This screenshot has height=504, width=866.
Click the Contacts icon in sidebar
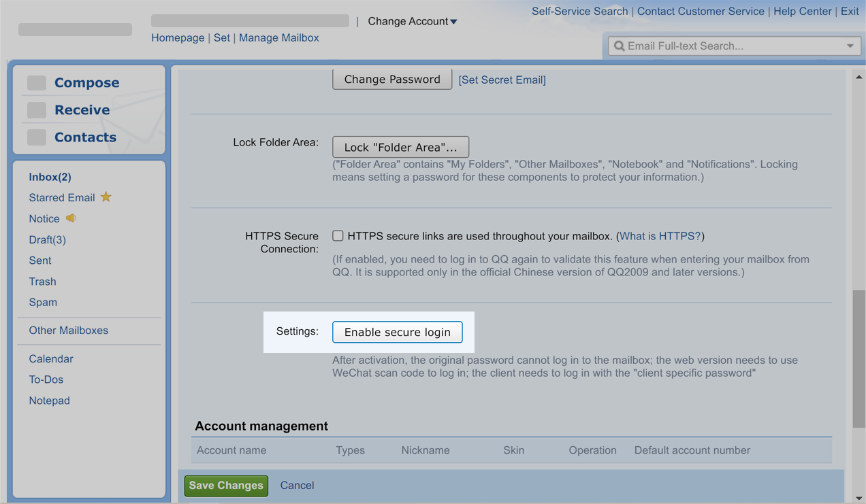pos(37,137)
